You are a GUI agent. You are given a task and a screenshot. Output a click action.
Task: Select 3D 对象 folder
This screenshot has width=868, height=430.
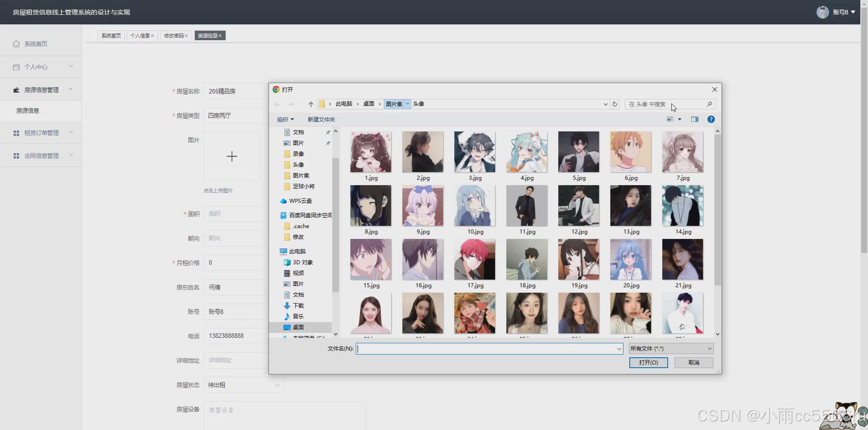pyautogui.click(x=298, y=262)
